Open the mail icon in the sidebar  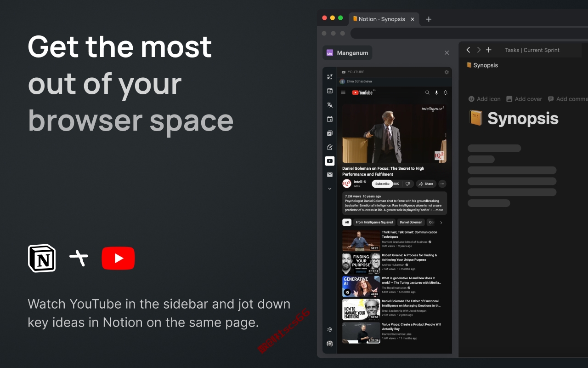(x=329, y=175)
